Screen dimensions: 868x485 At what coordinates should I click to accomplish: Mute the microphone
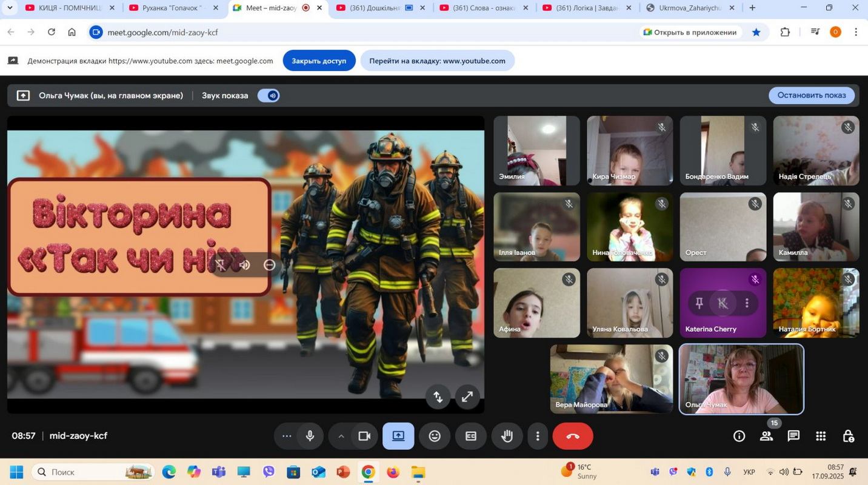[x=310, y=436]
